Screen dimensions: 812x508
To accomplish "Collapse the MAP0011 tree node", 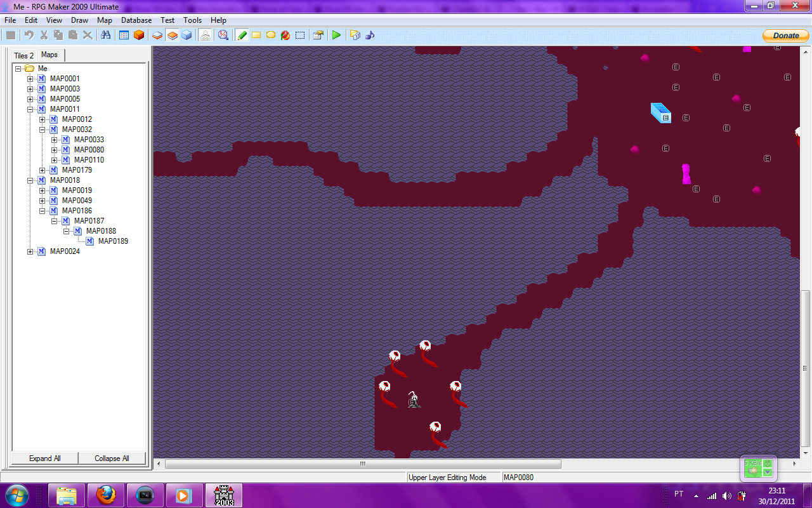I will coord(30,109).
